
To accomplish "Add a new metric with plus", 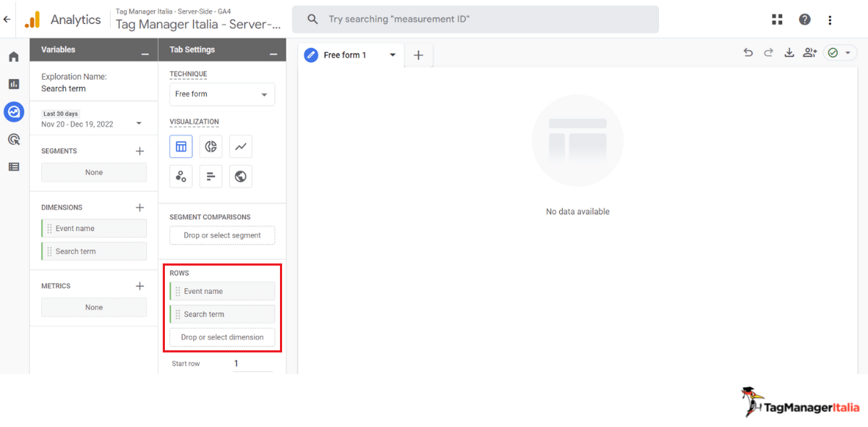I will point(140,286).
